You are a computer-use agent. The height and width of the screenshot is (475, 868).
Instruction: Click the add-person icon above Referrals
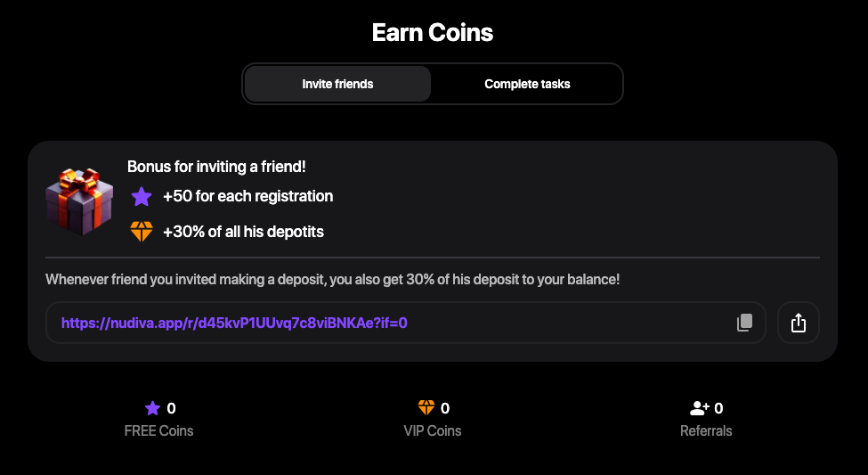click(700, 408)
